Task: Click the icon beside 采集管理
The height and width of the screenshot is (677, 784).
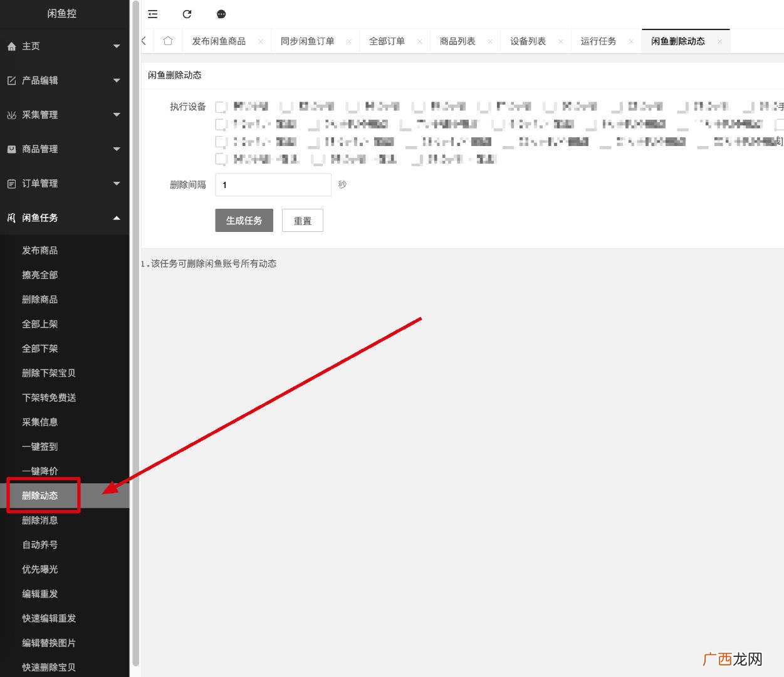Action: tap(11, 115)
